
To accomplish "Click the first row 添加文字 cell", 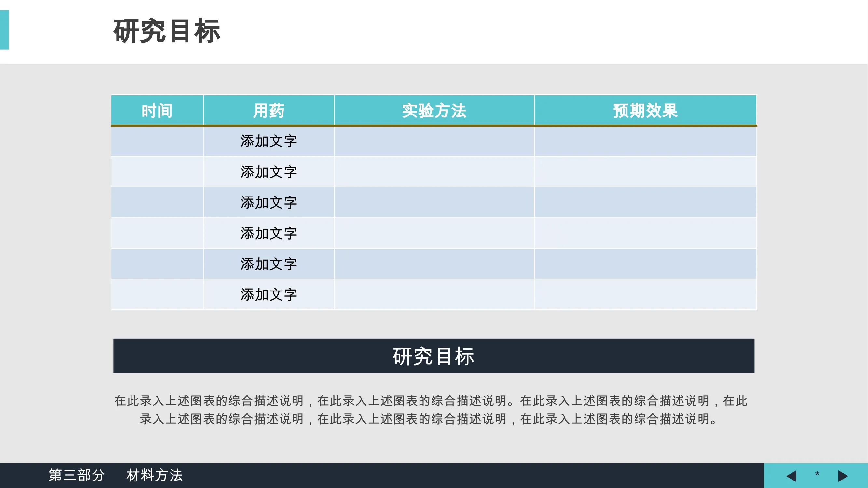I will point(269,141).
